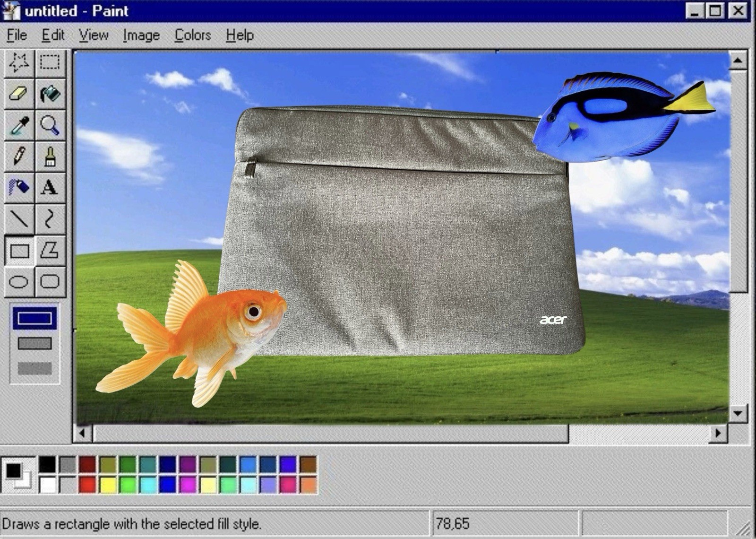Click the Rectangle shape tool
The width and height of the screenshot is (756, 539).
[19, 251]
